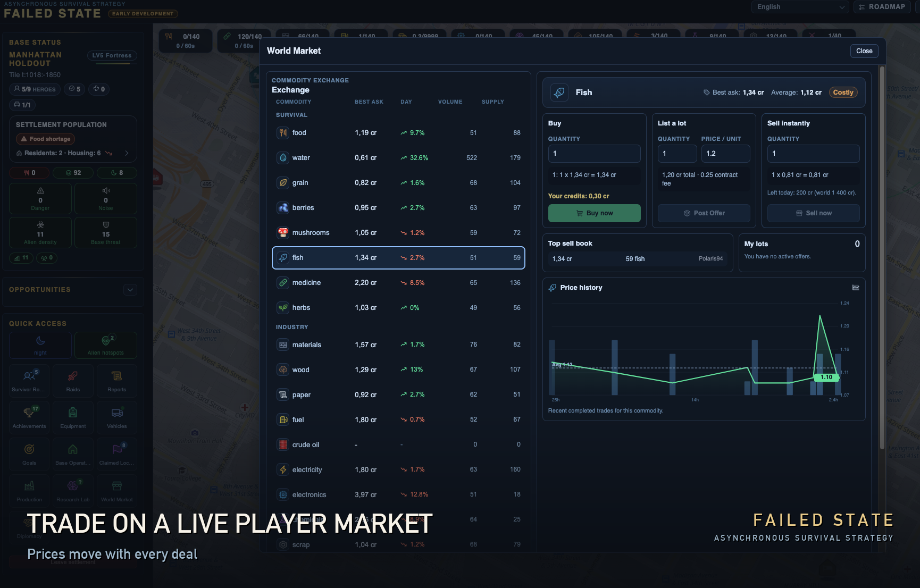Click the red mushrooms icon

(283, 233)
